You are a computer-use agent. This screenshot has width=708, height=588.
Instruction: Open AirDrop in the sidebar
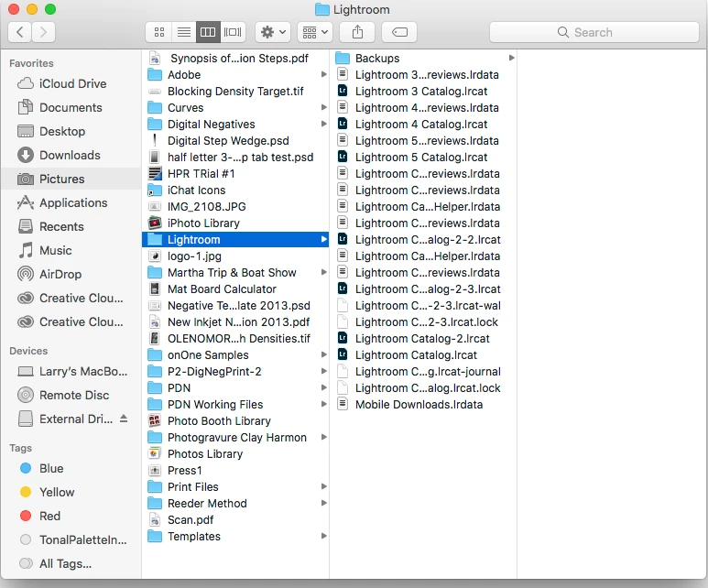(x=71, y=274)
